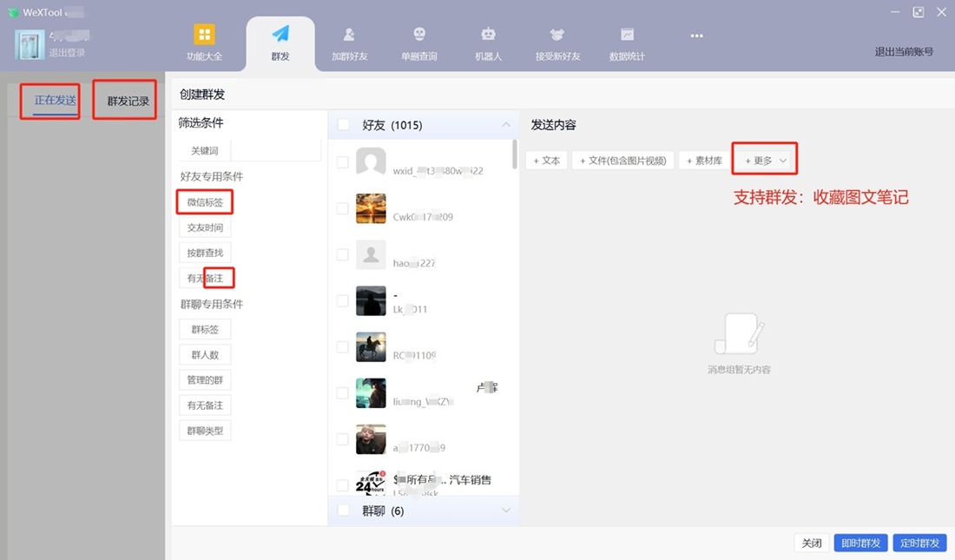The height and width of the screenshot is (560, 955).
Task: Click the friends list scrollbar
Action: (515, 155)
